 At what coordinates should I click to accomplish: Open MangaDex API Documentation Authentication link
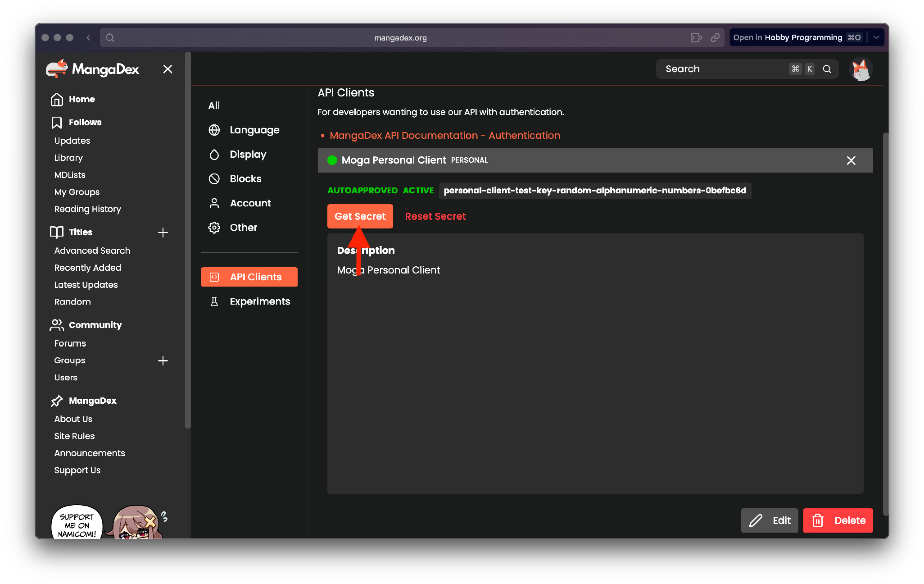(x=444, y=136)
